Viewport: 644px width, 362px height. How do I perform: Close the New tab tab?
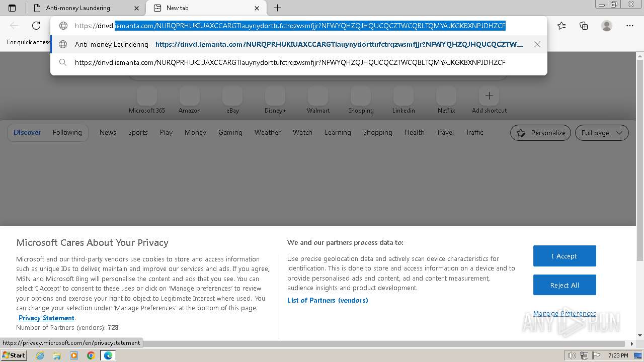[x=257, y=8]
